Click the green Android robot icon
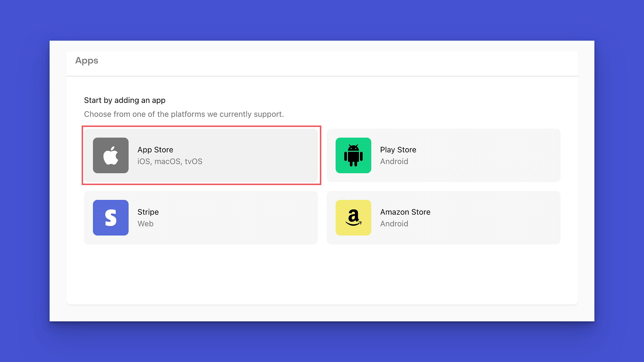 (x=353, y=155)
